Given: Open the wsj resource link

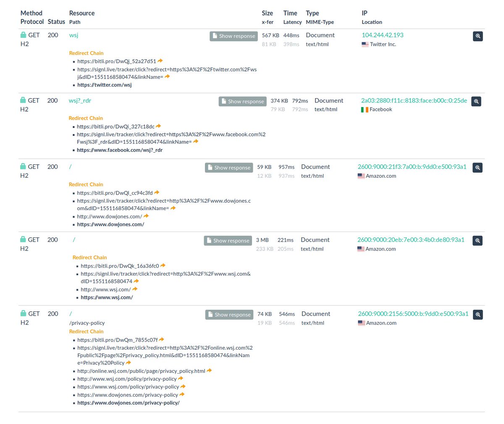Looking at the screenshot, I should click(x=74, y=35).
